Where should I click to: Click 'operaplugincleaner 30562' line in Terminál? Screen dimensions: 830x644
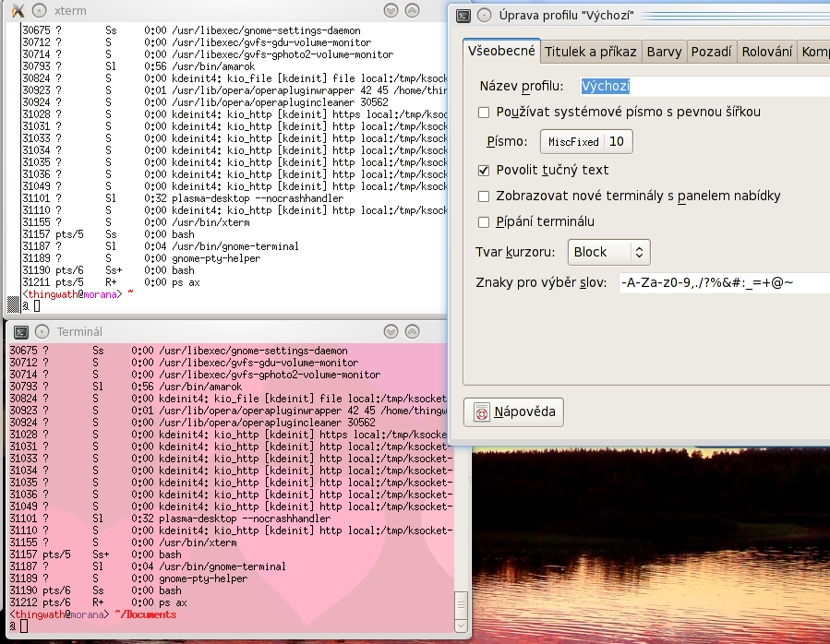268,423
